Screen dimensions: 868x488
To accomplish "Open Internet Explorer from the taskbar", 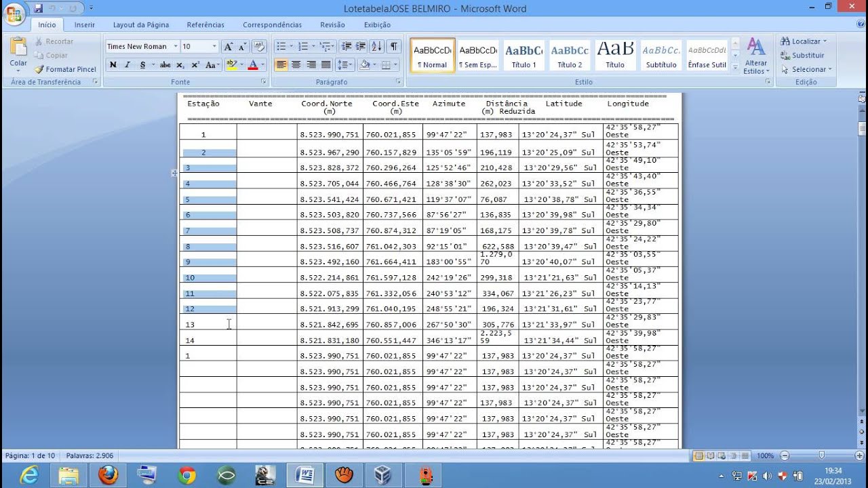I will [29, 475].
